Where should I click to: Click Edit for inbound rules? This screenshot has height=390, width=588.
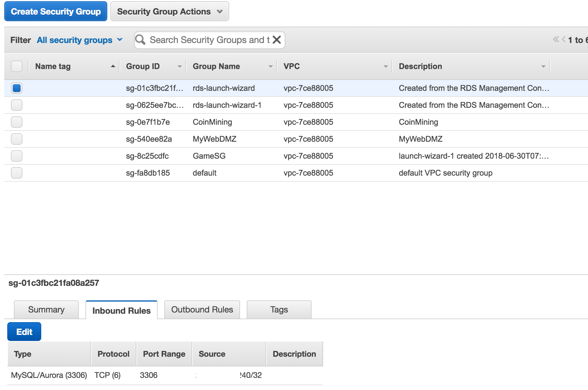point(24,332)
